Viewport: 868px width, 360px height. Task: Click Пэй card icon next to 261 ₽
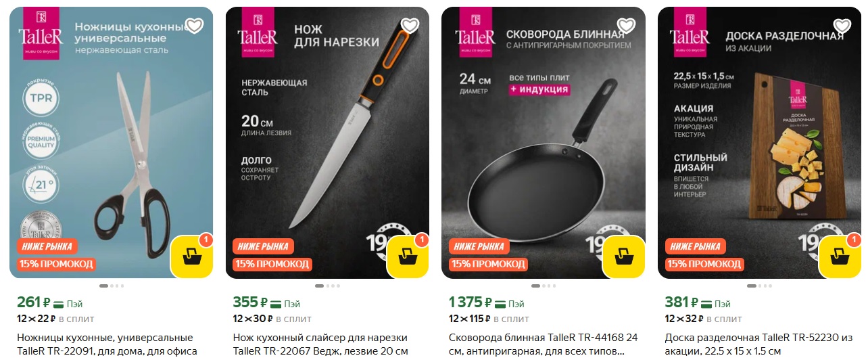pos(59,304)
